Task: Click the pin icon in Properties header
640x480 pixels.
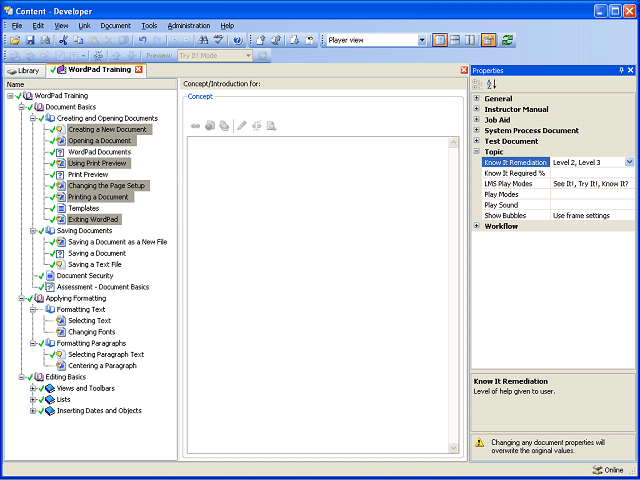Action: (x=621, y=70)
